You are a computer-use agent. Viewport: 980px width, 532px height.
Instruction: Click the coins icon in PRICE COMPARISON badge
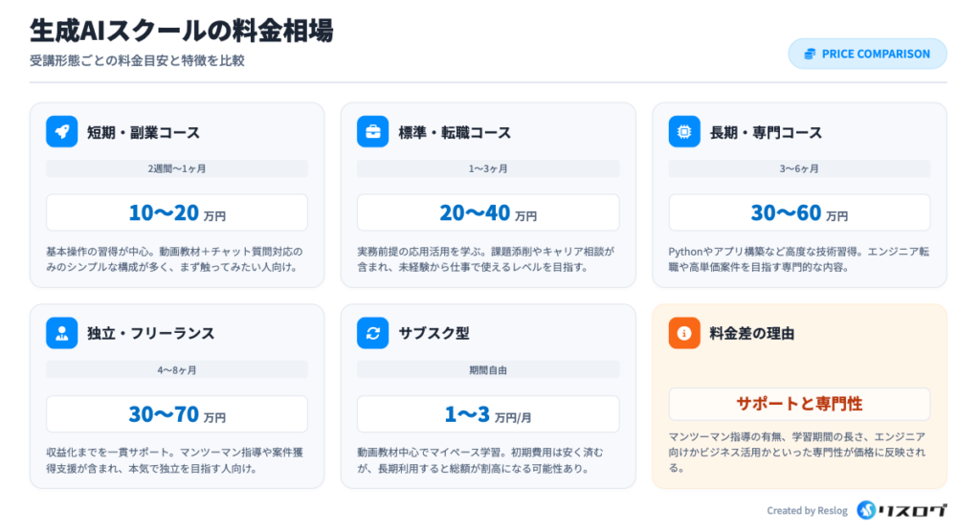(x=810, y=54)
